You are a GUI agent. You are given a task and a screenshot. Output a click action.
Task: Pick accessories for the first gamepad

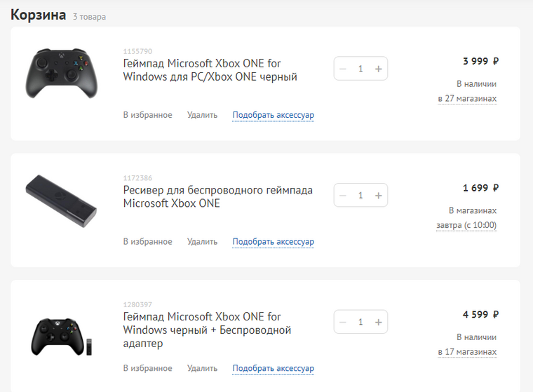[x=274, y=115]
